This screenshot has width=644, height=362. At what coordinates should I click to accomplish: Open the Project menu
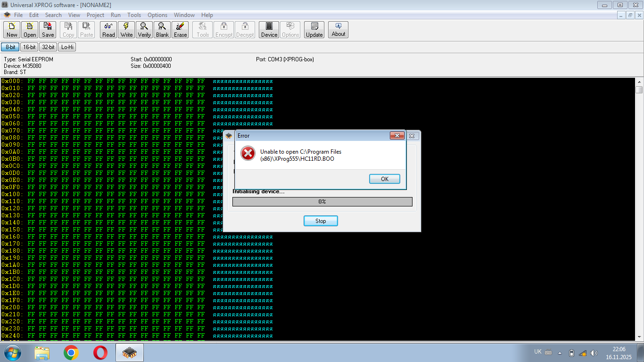click(95, 15)
